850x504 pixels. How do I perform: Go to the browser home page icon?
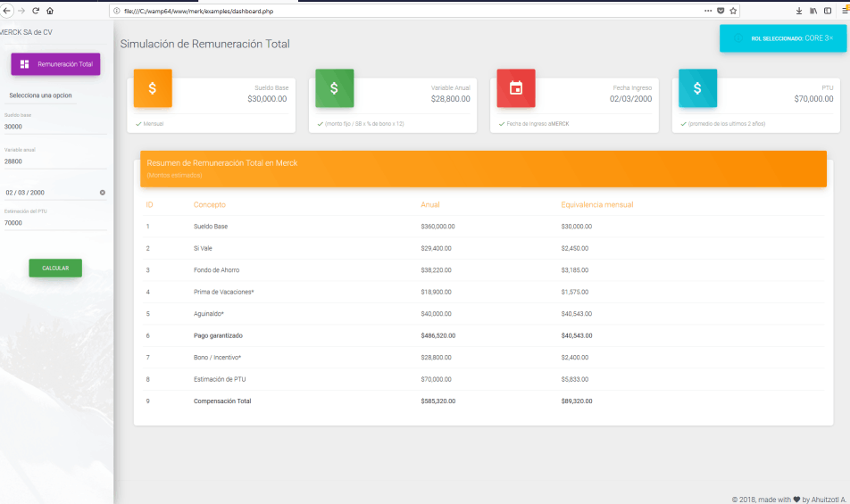click(50, 11)
